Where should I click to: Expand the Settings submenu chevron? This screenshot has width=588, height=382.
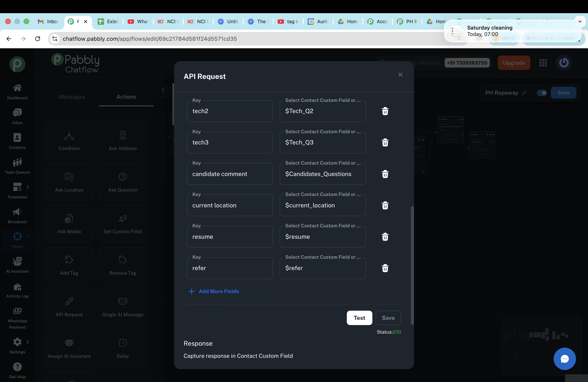28,342
